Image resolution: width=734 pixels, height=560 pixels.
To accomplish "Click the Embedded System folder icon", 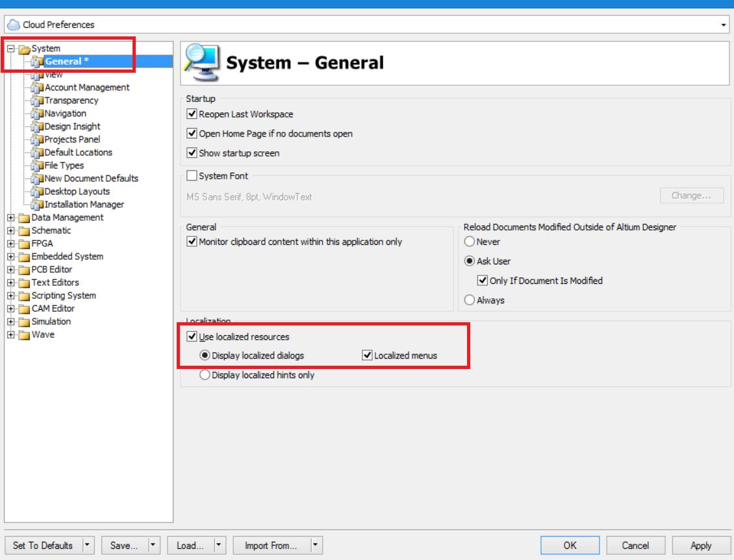I will pyautogui.click(x=24, y=257).
